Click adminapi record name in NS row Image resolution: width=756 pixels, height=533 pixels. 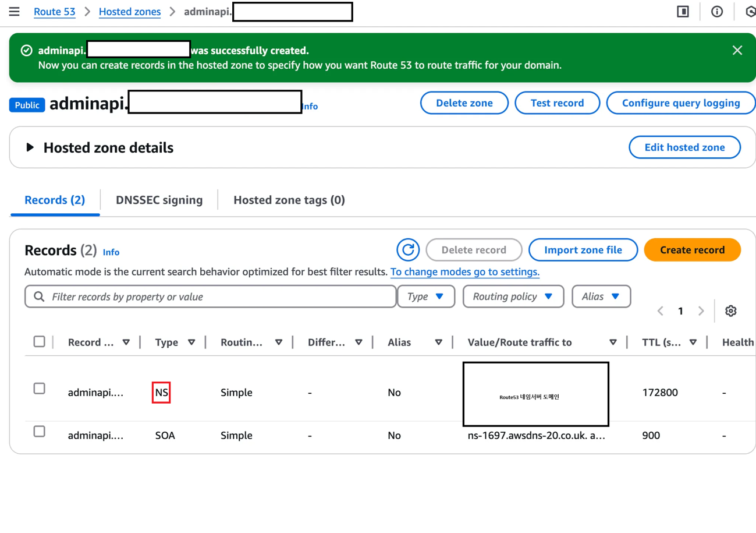[x=95, y=393]
